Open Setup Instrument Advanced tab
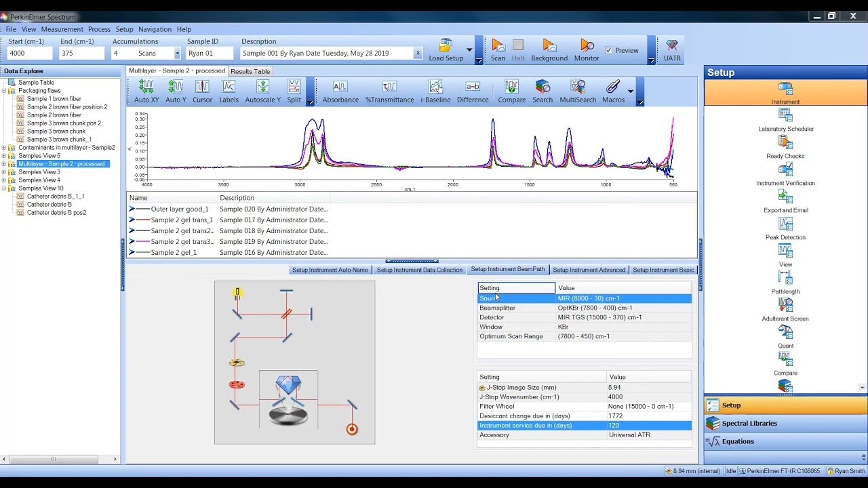 (589, 270)
